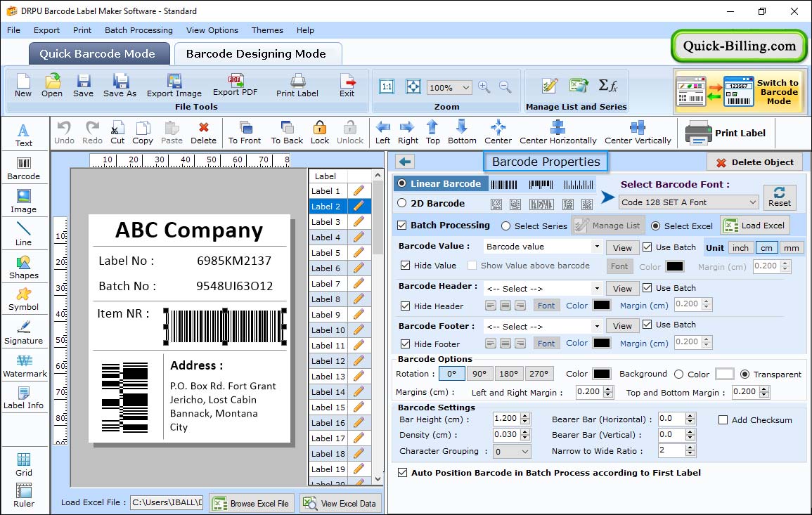Click the zoom out magnifier
The height and width of the screenshot is (515, 812).
click(505, 87)
